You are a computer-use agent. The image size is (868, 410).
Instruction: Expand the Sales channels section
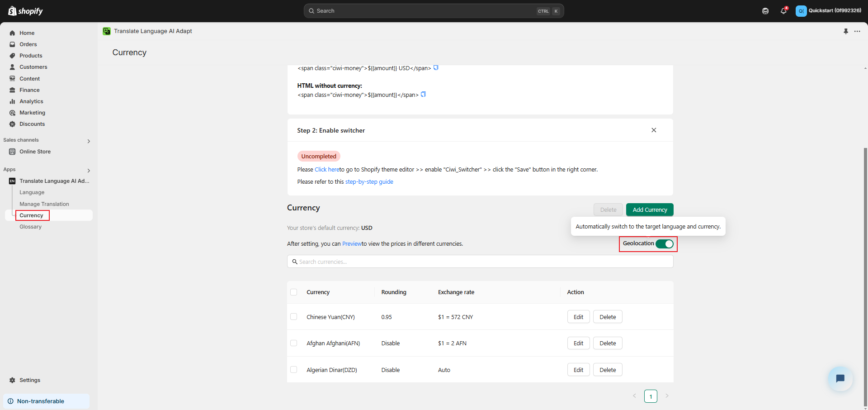[89, 141]
